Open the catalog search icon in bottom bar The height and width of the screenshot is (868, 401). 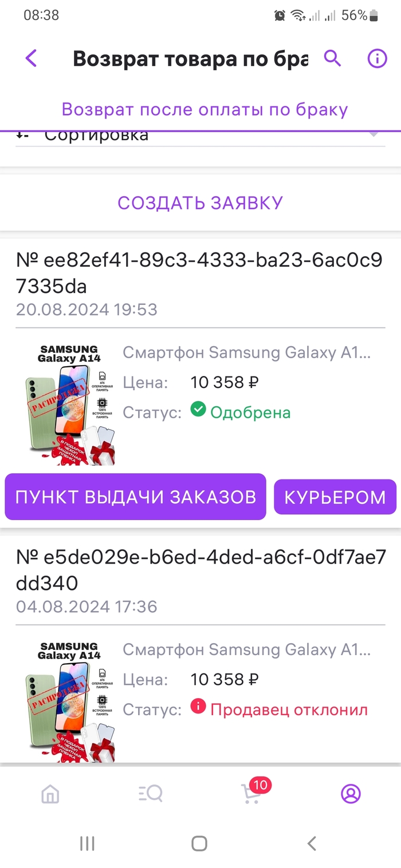151,794
